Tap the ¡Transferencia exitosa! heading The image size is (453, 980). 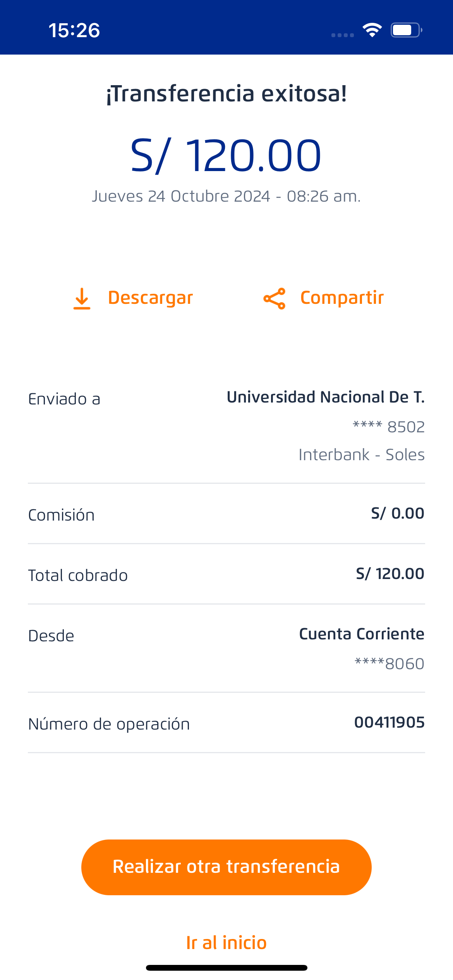(226, 94)
